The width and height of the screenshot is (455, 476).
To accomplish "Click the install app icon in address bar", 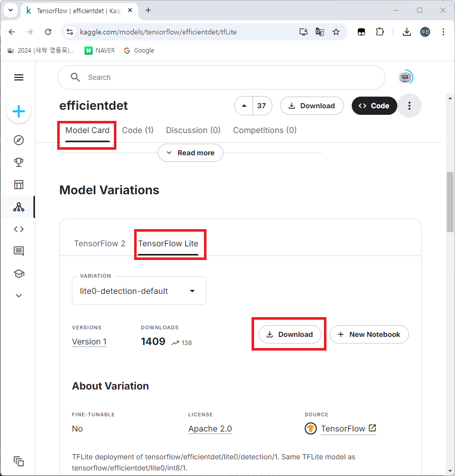I will [x=304, y=32].
